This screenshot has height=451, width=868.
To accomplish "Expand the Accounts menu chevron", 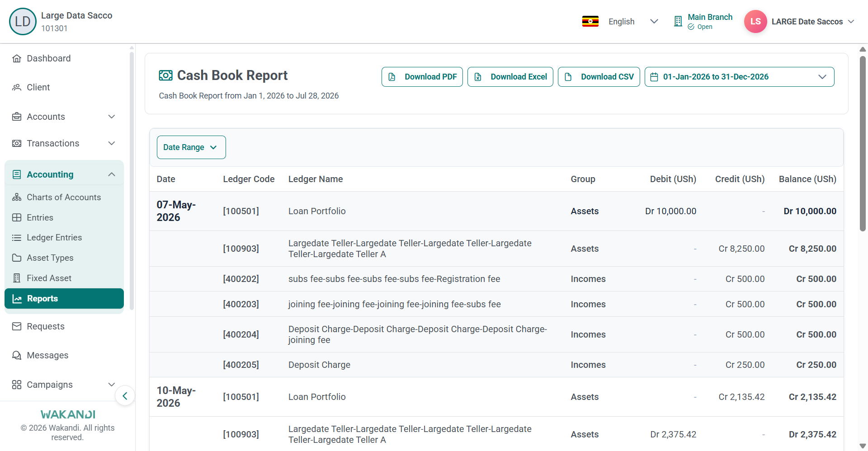I will (x=112, y=117).
